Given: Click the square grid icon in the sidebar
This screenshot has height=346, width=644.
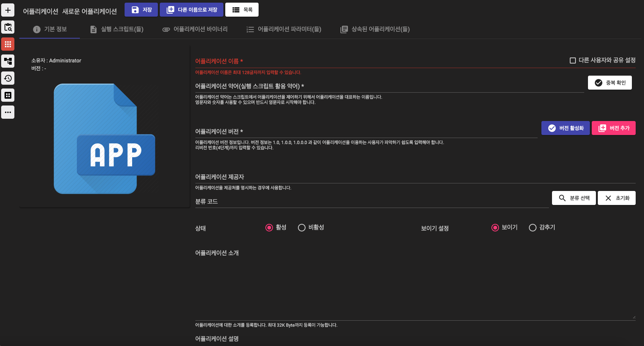Looking at the screenshot, I should tap(8, 95).
